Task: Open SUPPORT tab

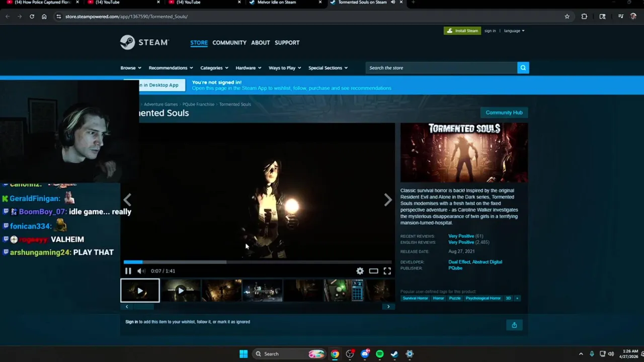Action: tap(287, 43)
